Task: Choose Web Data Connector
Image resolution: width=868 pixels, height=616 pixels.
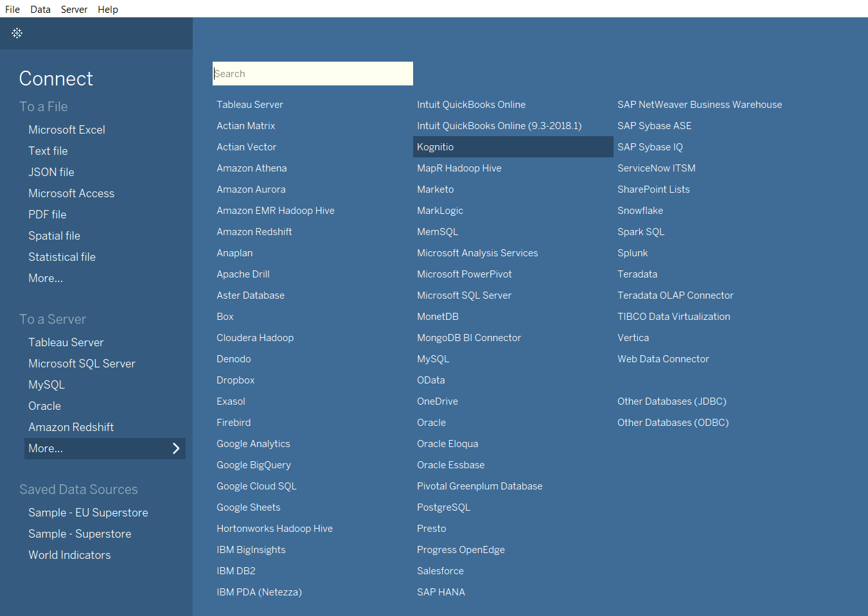Action: [663, 359]
